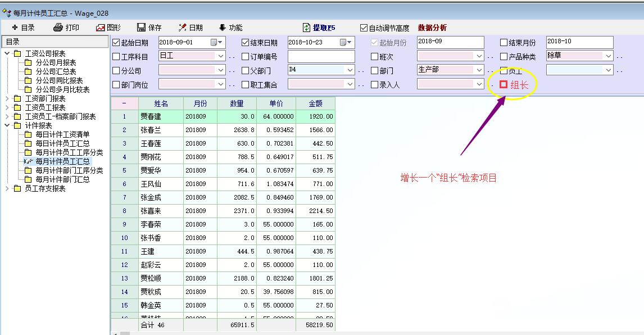Viewport: 644px width, 335px height.
Task: Expand the 工资部门报表 tree node
Action: point(7,99)
